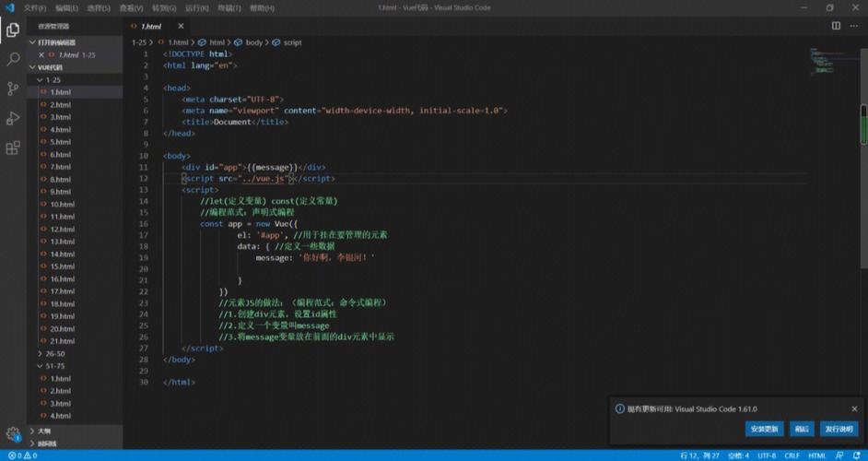868x461 pixels.
Task: Open the 终端(T) menu
Action: pyautogui.click(x=229, y=7)
